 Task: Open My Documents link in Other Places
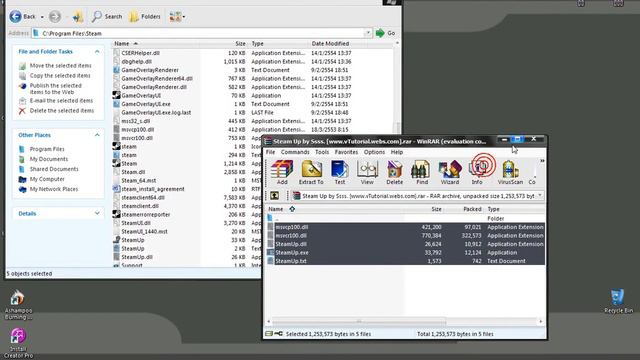[49, 159]
